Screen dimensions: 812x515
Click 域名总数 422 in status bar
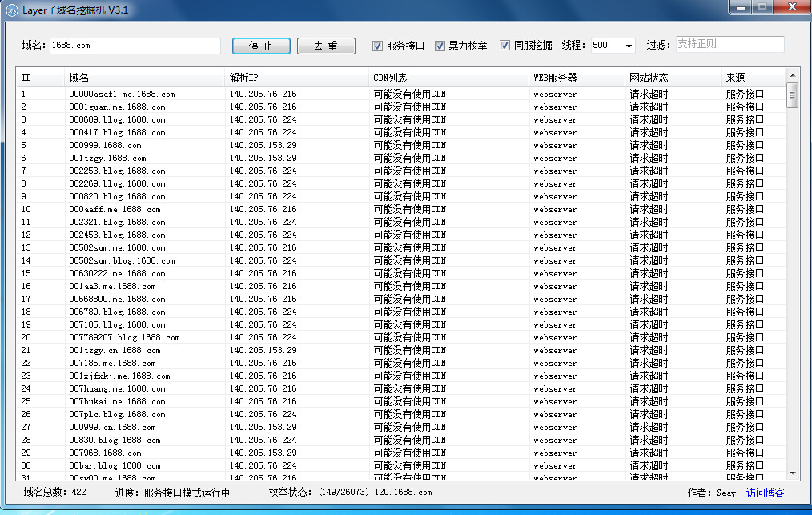(x=55, y=493)
